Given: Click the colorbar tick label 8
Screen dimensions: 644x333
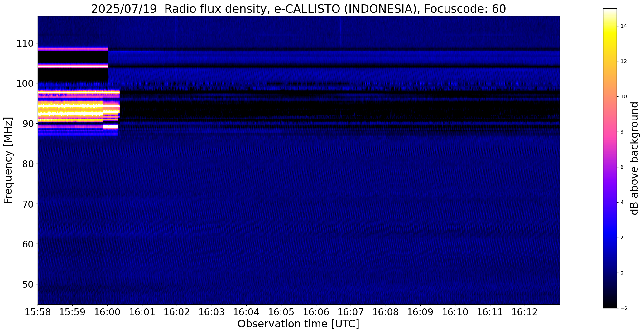Looking at the screenshot, I should pos(622,132).
